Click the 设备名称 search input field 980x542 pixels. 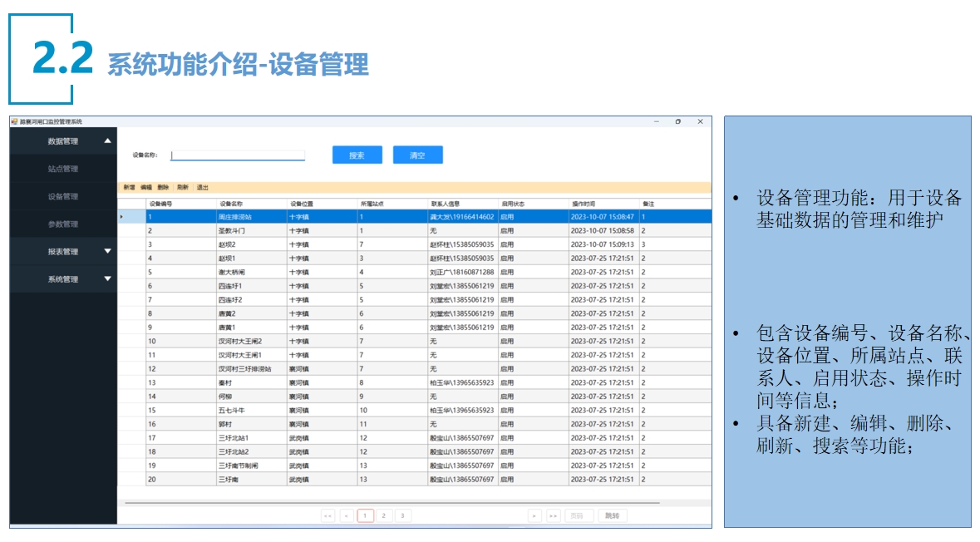click(238, 155)
